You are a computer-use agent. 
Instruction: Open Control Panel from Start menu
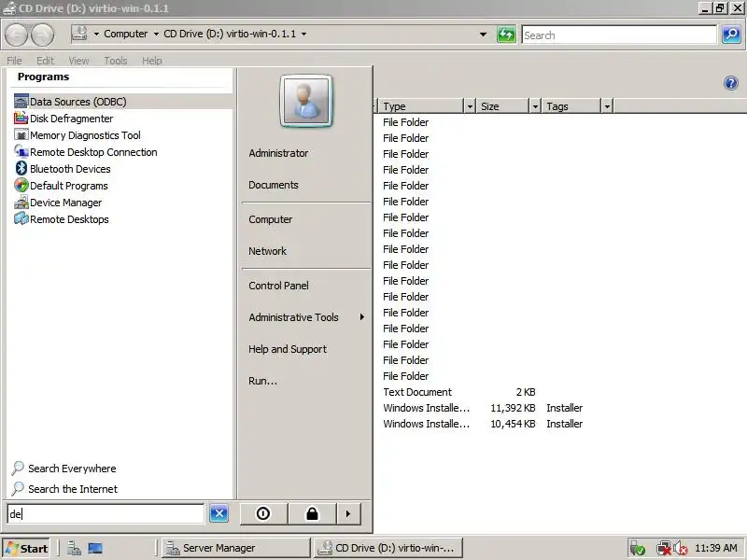click(x=278, y=286)
